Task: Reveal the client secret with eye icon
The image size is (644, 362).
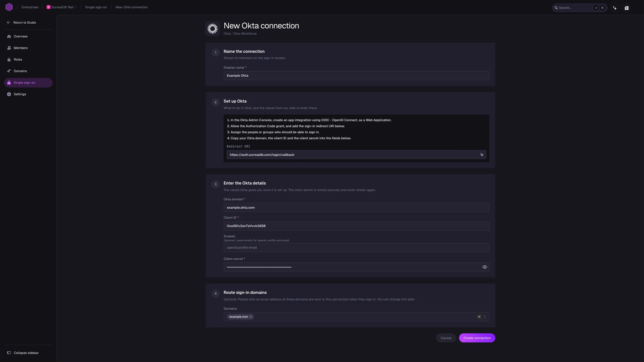Action: [485, 267]
